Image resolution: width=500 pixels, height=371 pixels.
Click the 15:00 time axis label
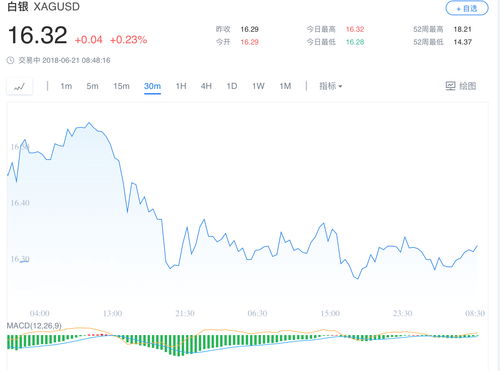click(x=330, y=313)
